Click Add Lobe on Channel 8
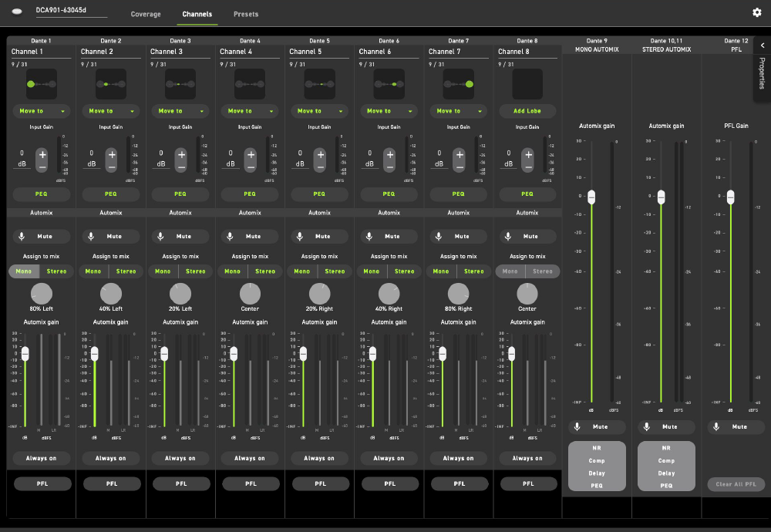The image size is (771, 532). 527,111
